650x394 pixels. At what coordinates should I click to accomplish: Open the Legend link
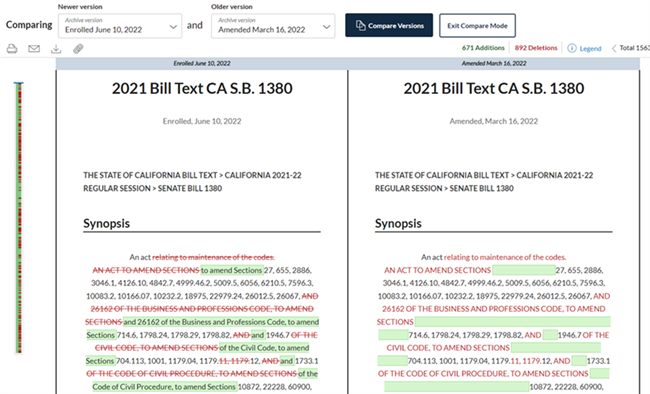590,49
